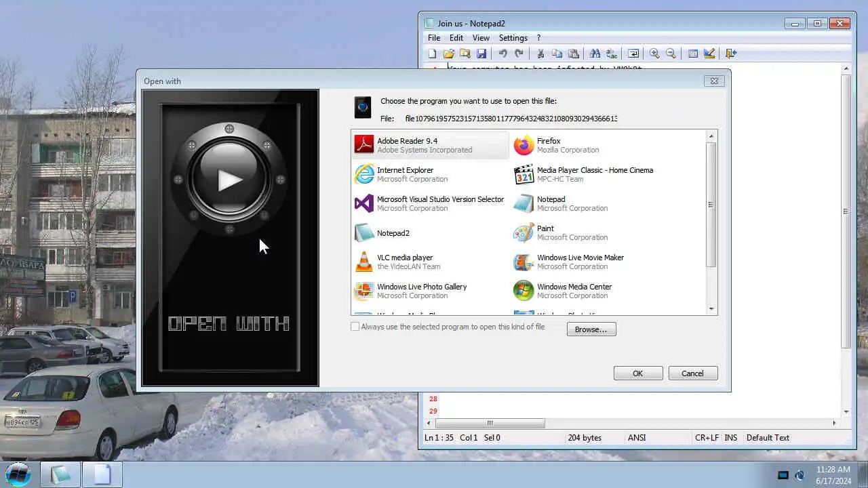The width and height of the screenshot is (868, 488).
Task: Click the Browse... button
Action: coord(591,329)
